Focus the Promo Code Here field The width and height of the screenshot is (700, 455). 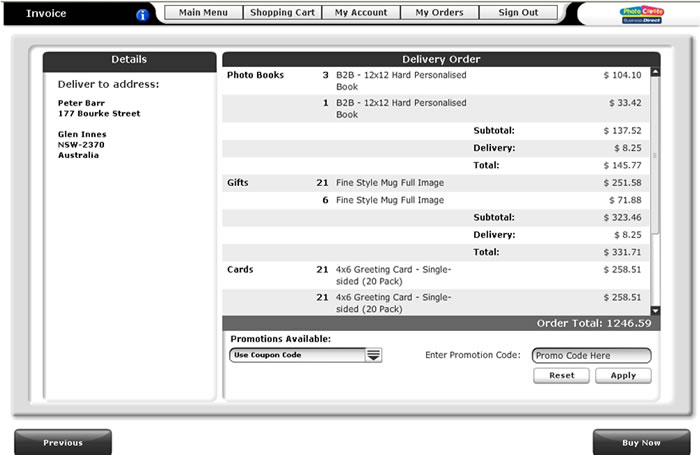(x=591, y=355)
